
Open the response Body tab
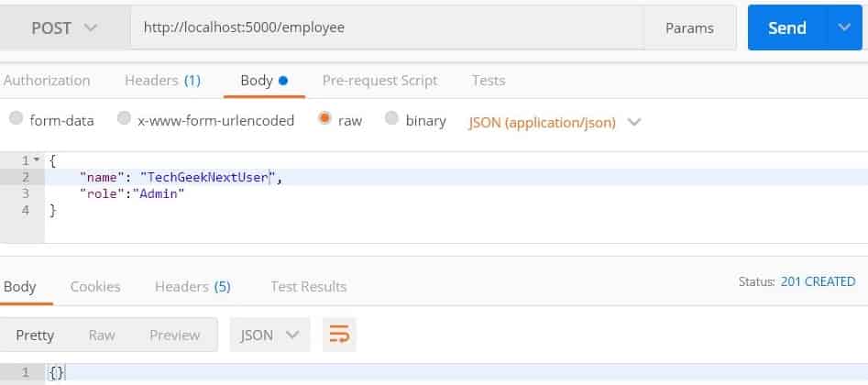click(x=20, y=287)
